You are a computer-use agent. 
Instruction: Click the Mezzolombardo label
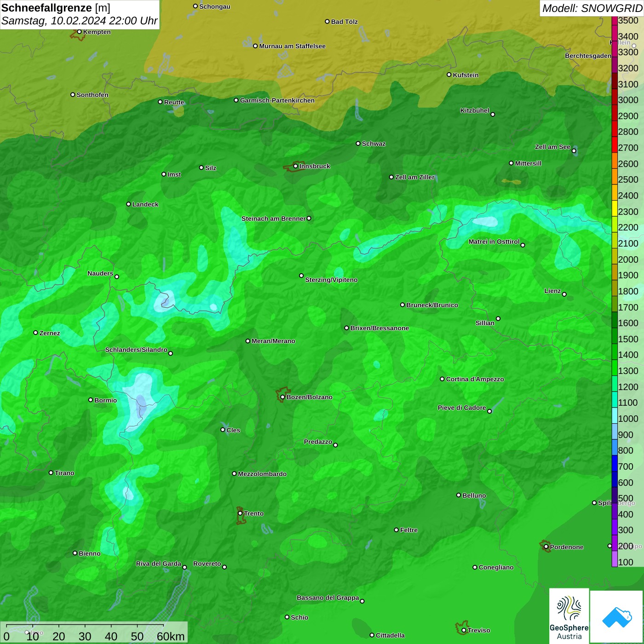coord(262,474)
